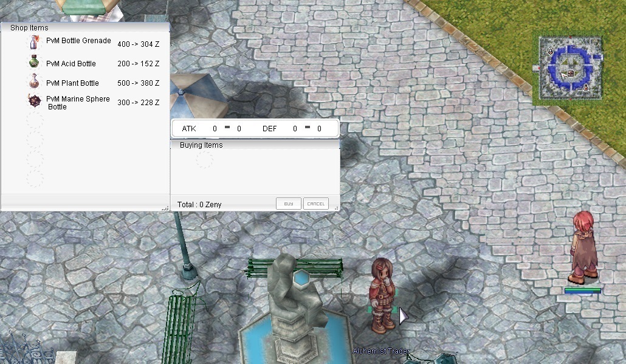Viewport: 626px width, 364px height.
Task: Click the green PvM Acid Bottle icon
Action: tap(35, 63)
